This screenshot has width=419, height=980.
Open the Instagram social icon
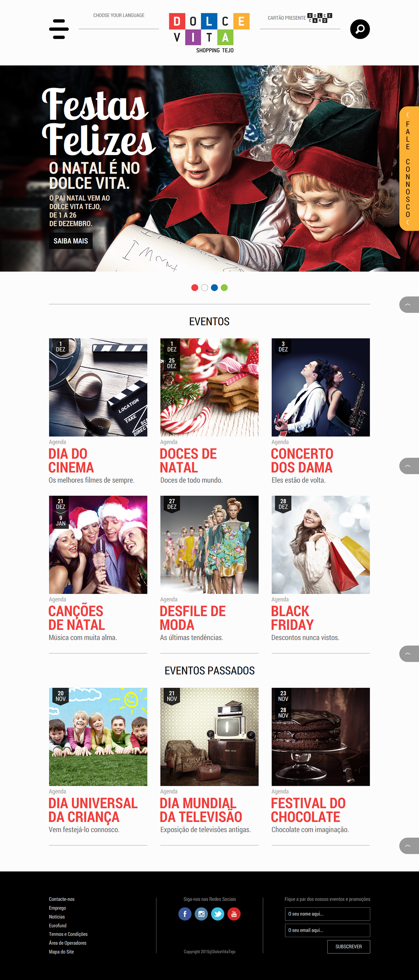click(201, 914)
